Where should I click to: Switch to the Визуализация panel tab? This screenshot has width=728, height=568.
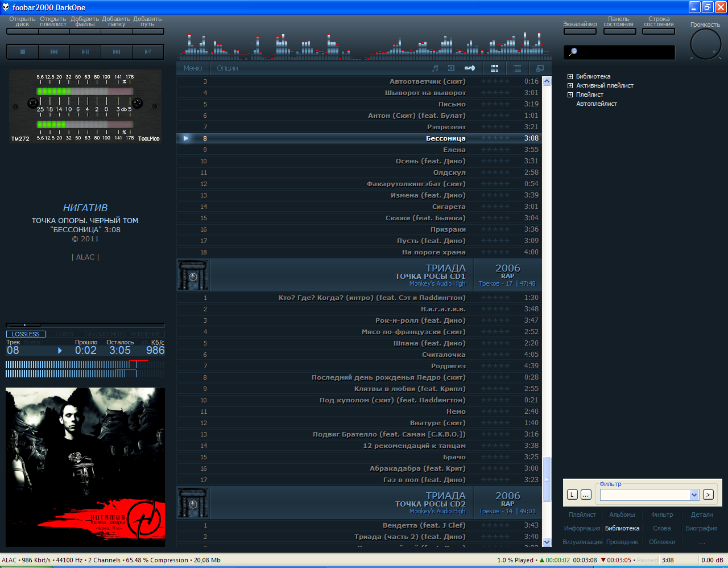[582, 542]
